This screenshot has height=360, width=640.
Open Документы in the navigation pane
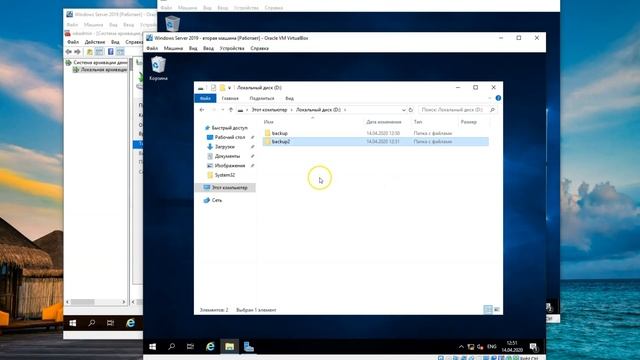pos(227,156)
